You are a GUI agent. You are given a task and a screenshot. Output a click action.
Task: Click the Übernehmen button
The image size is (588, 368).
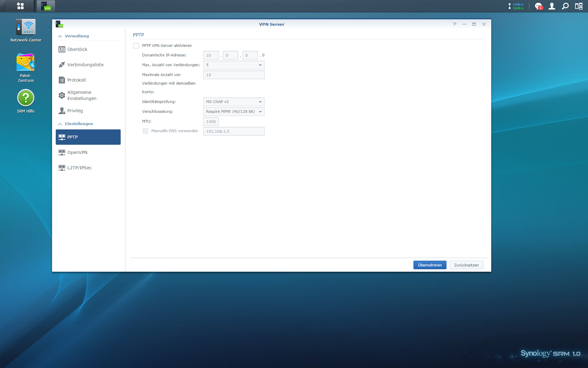430,265
